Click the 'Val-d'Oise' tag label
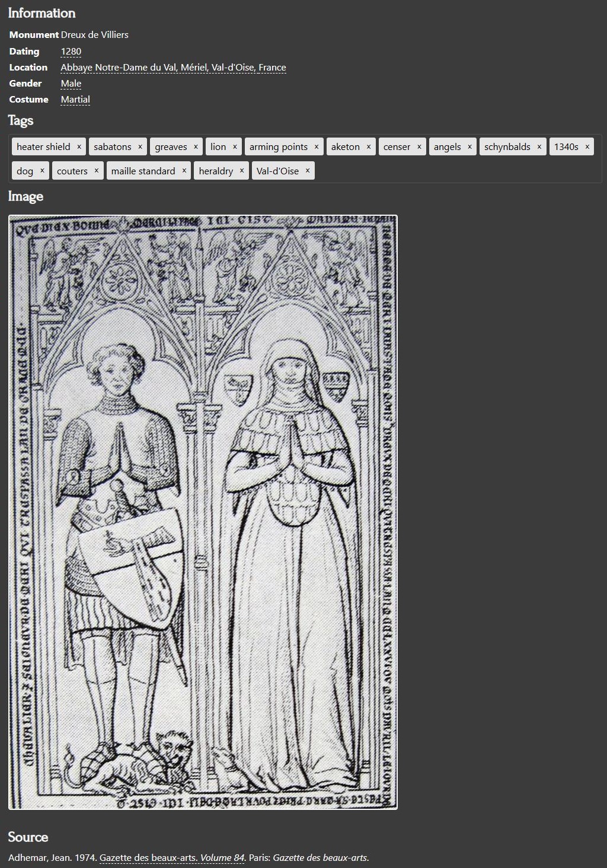Screen dimensions: 607x868 278,171
